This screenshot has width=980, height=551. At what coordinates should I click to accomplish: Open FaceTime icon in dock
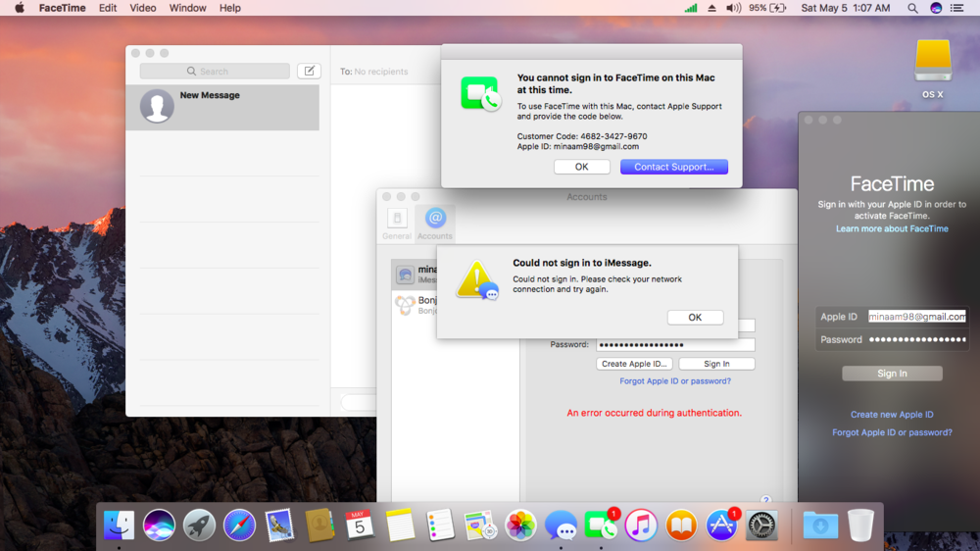tap(601, 525)
